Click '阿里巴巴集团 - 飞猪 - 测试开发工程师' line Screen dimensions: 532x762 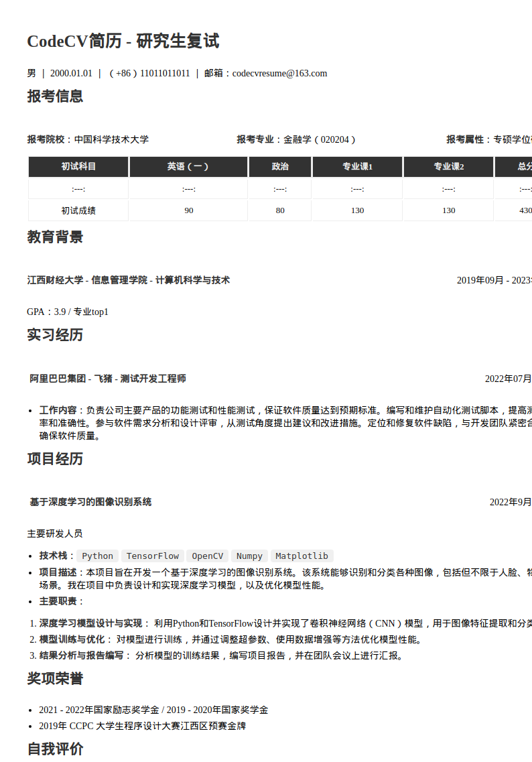(107, 379)
